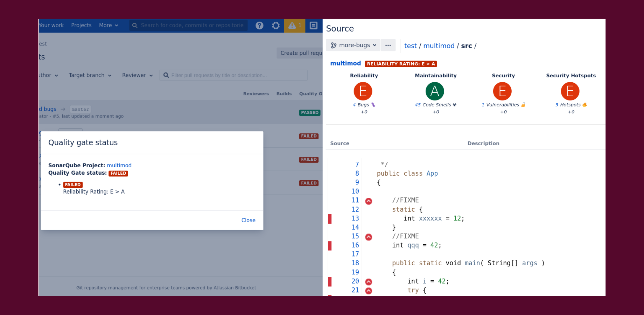644x315 pixels.
Task: Click the Maintainability A rating circle
Action: (435, 91)
